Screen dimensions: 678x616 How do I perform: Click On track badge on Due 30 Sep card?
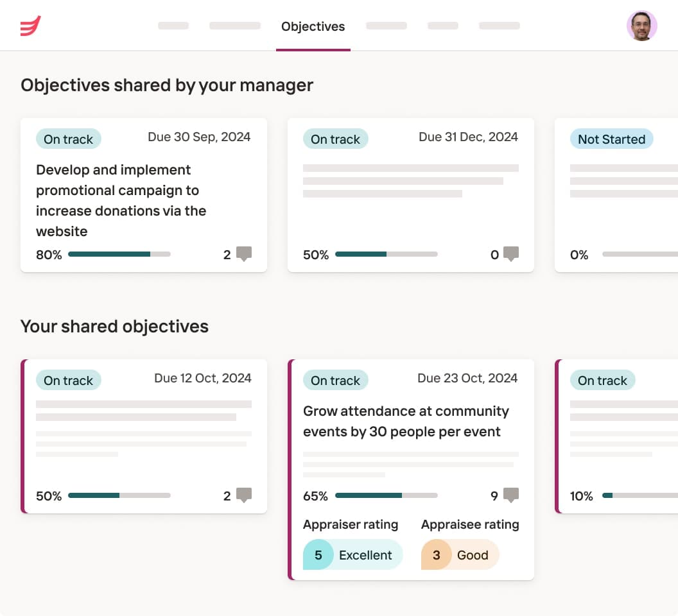[68, 139]
